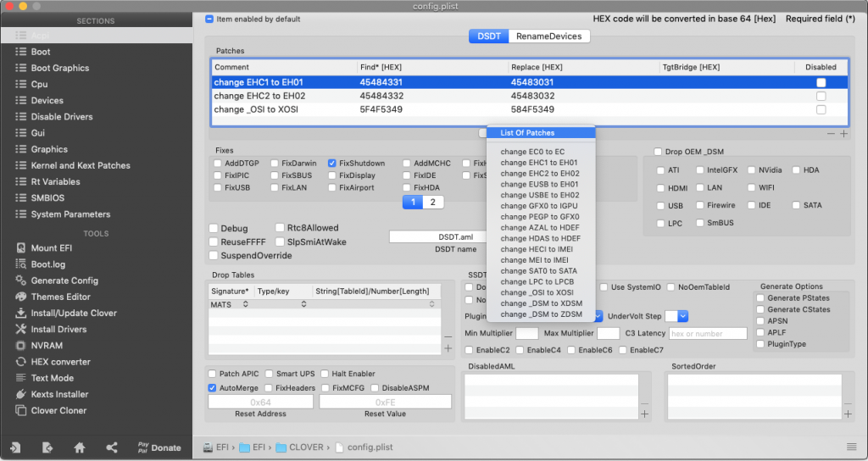868x461 pixels.
Task: Open Signature dropdown on MATS row
Action: point(246,304)
